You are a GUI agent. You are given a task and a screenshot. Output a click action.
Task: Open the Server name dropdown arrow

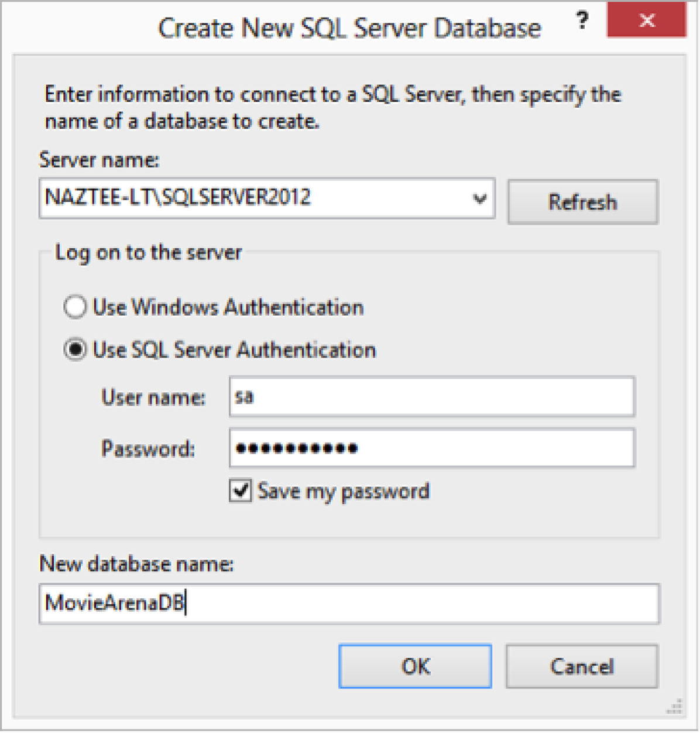[x=480, y=199]
